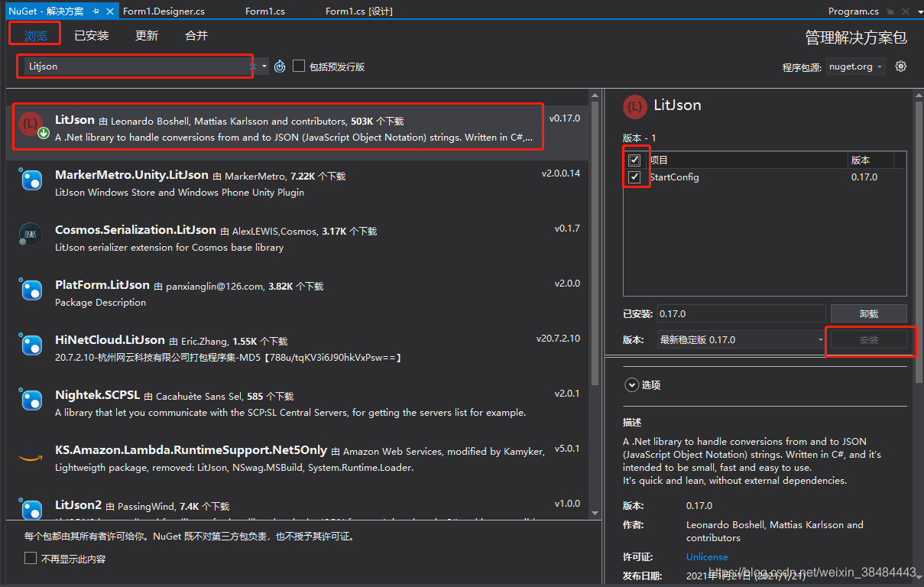Click the Install (安装) button
The height and width of the screenshot is (587, 924).
868,340
